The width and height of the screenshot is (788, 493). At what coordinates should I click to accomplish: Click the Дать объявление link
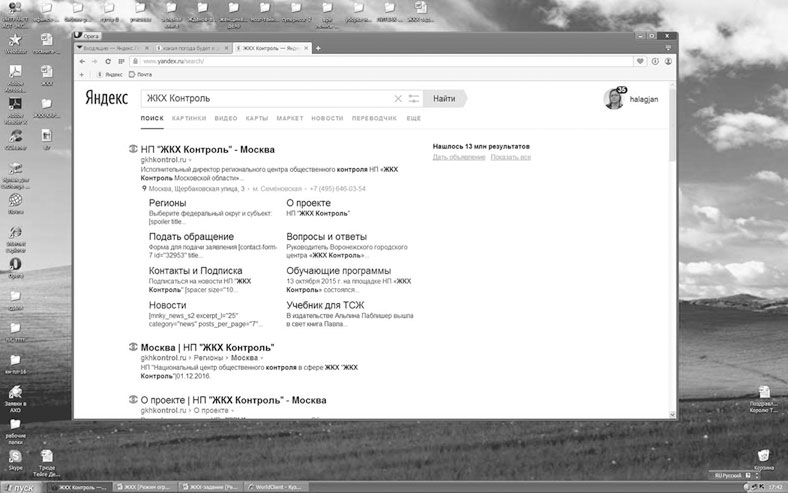click(x=459, y=157)
